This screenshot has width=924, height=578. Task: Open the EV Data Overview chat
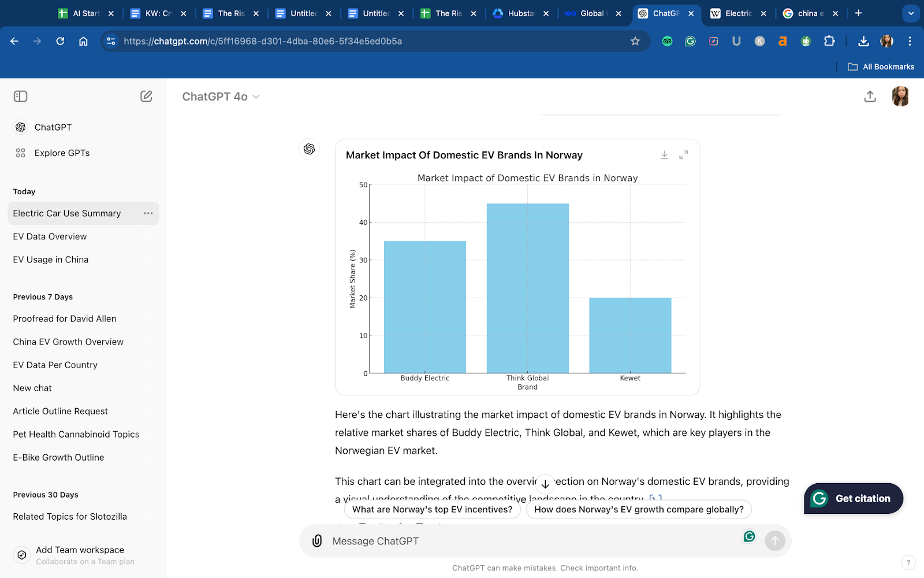[83, 236]
